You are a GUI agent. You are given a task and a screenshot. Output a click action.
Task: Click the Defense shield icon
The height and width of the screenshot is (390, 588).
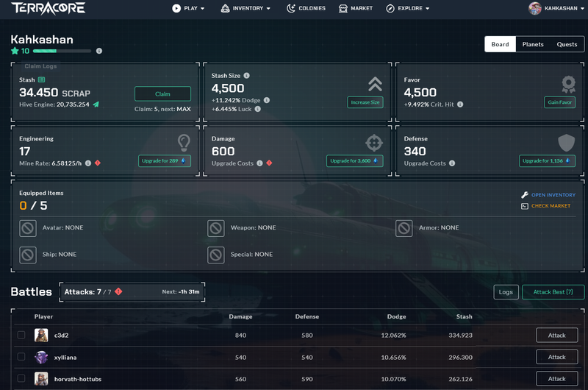click(566, 143)
